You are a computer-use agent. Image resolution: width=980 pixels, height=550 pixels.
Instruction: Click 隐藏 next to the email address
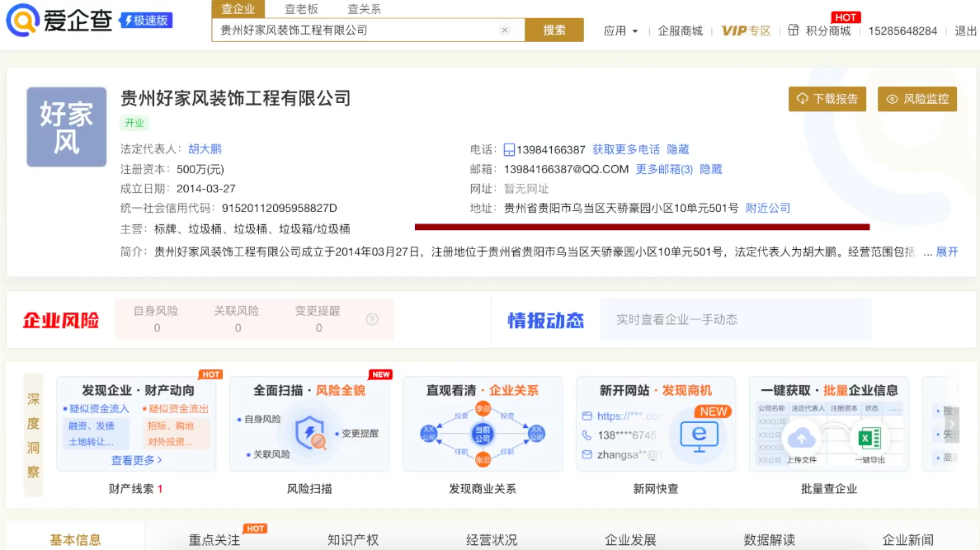710,169
